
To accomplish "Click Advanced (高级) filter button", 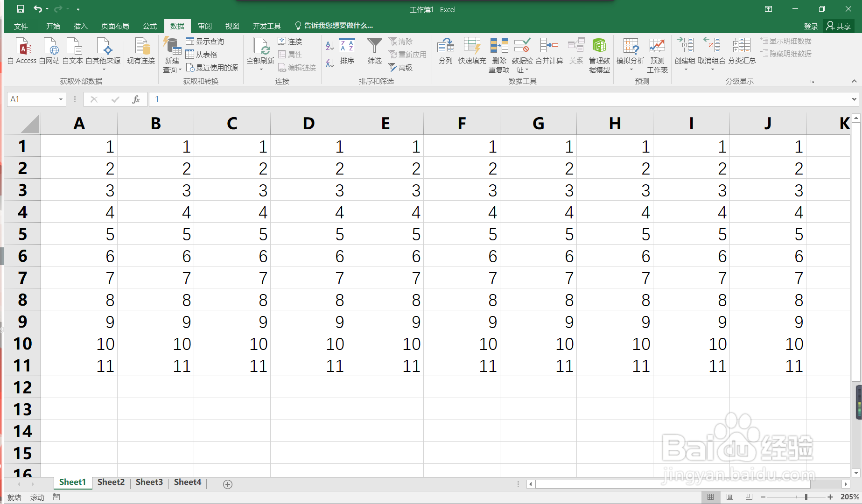I will (x=400, y=68).
